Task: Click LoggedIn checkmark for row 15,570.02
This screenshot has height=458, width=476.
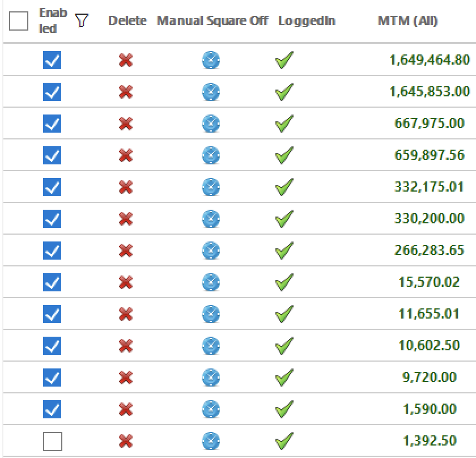Action: [284, 282]
